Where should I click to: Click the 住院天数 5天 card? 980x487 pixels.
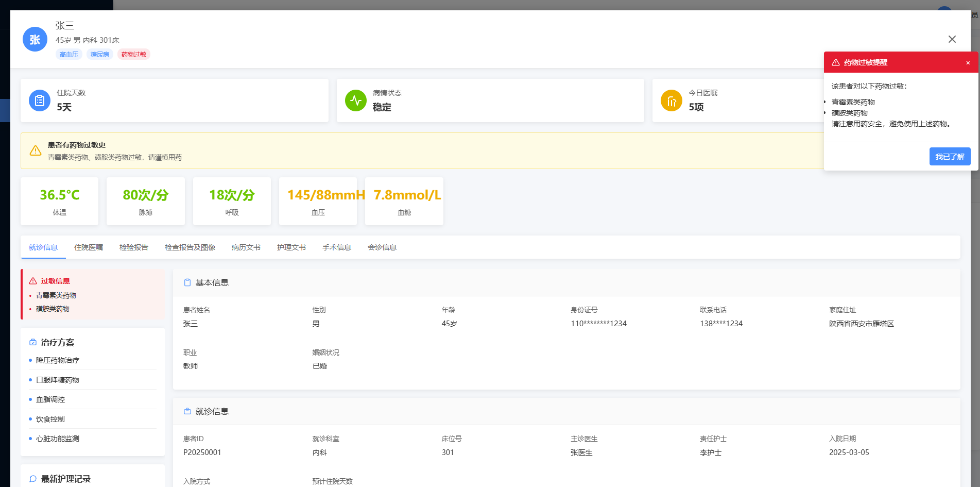[x=175, y=100]
